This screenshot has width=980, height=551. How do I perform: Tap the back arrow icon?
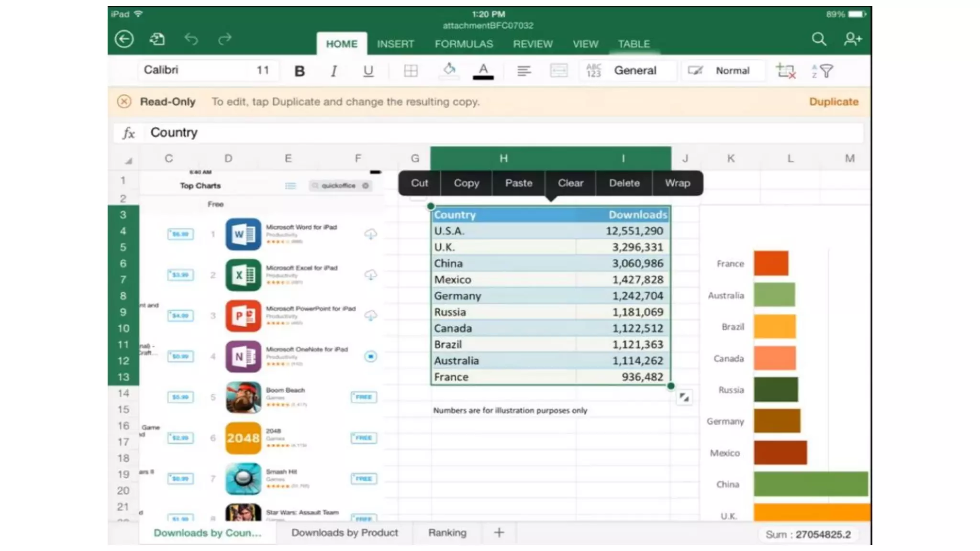click(124, 39)
